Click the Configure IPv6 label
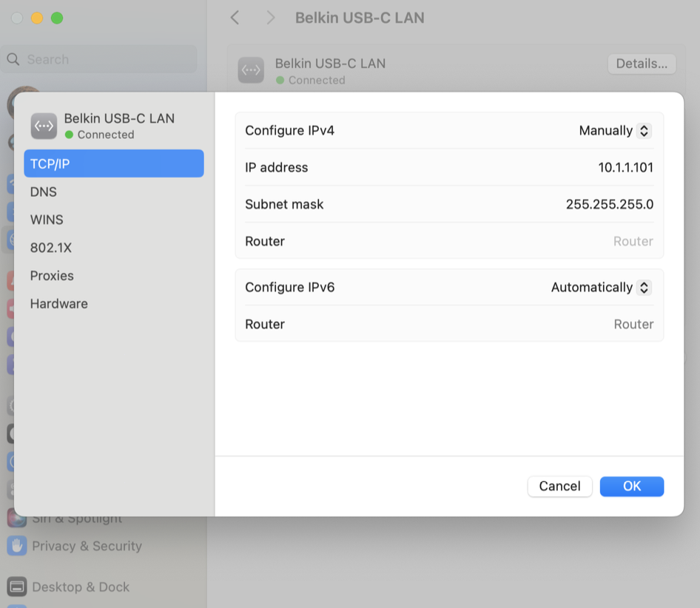This screenshot has width=700, height=608. click(x=290, y=287)
